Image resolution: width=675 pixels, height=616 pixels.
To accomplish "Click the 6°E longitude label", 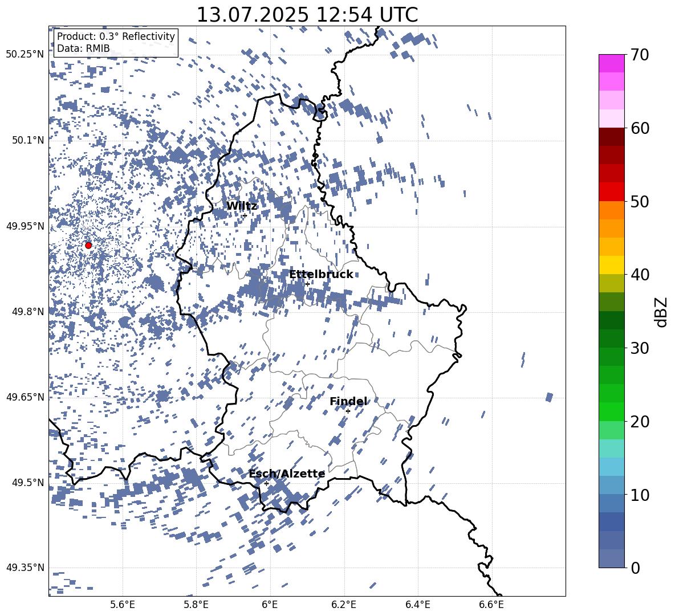I will pyautogui.click(x=270, y=605).
